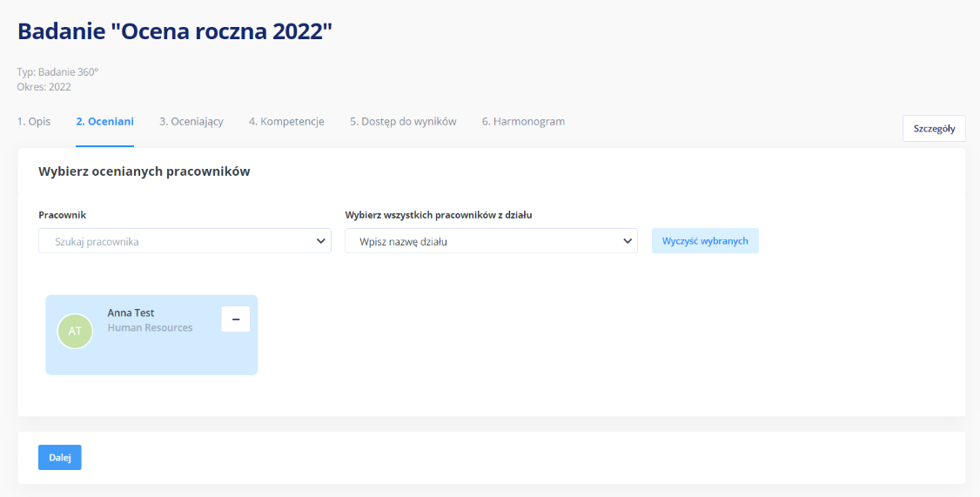Image resolution: width=980 pixels, height=497 pixels.
Task: Switch to the 3. Oceniający tab
Action: click(x=191, y=121)
